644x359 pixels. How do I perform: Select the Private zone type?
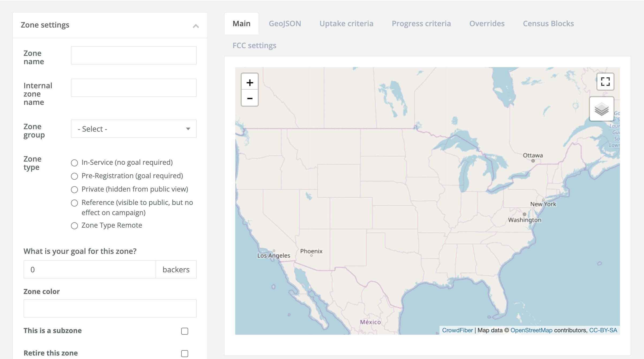click(74, 189)
